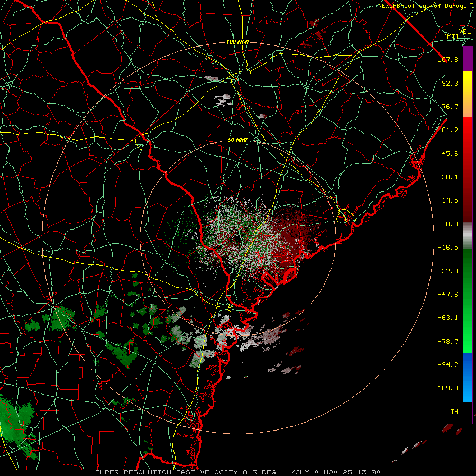Click the 76.7 velocity scale value

pos(450,106)
